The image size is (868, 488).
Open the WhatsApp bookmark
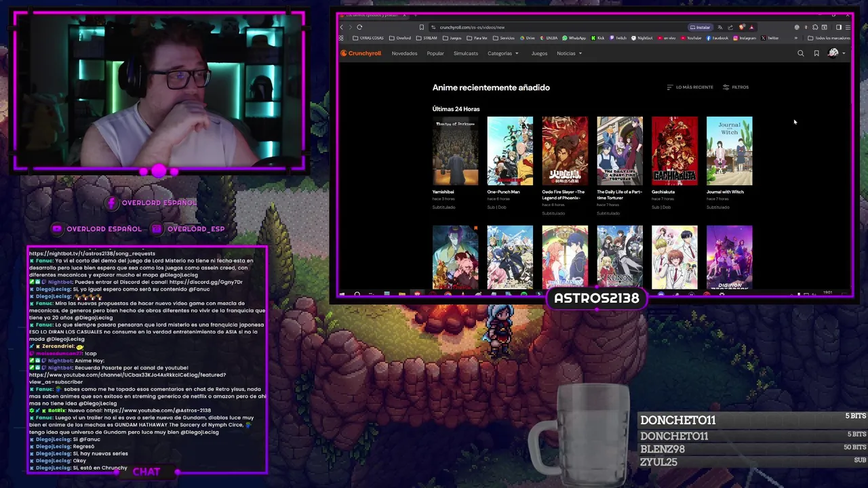[x=574, y=38]
